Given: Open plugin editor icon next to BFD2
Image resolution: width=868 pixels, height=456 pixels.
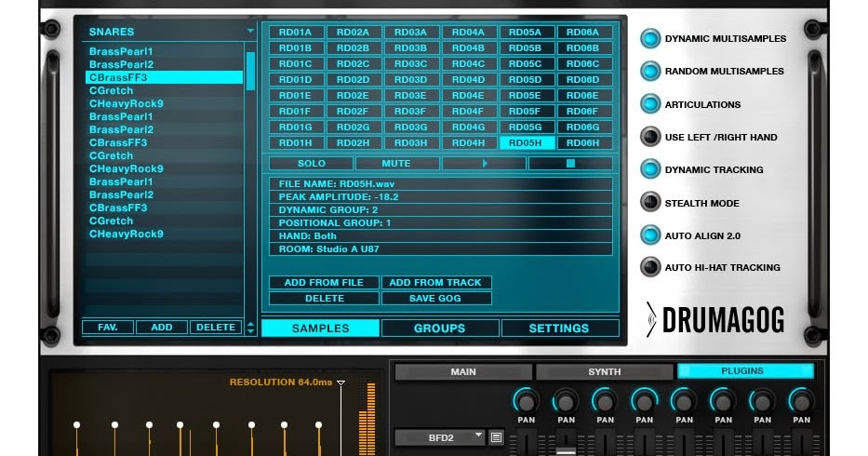Looking at the screenshot, I should (x=496, y=437).
